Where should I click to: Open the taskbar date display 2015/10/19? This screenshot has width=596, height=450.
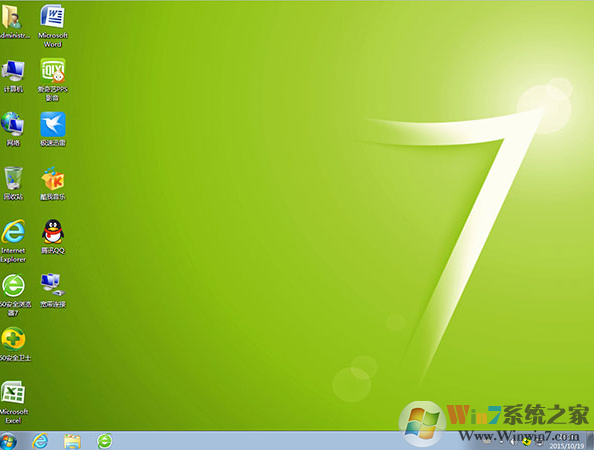click(566, 445)
